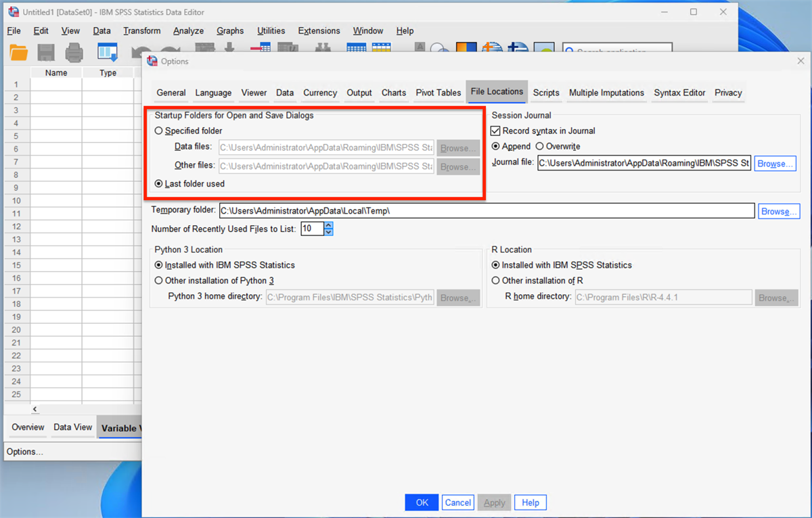Close the Options dialog

(801, 61)
